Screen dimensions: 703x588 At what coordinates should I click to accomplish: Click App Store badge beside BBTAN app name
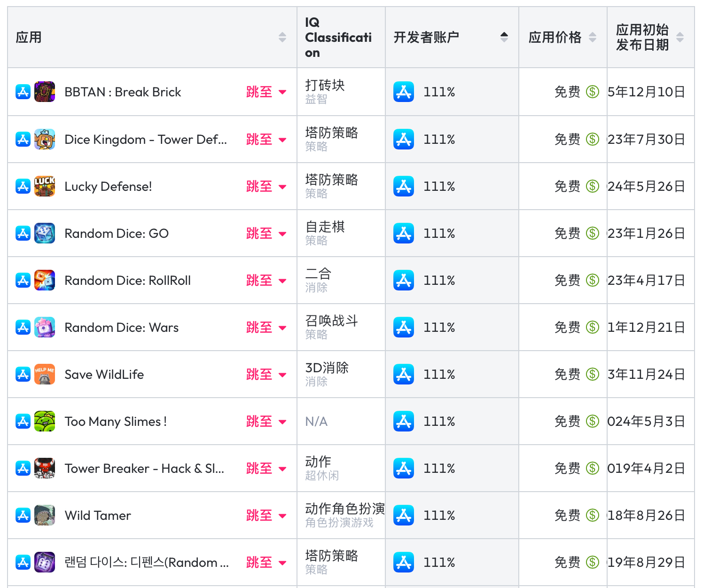23,92
